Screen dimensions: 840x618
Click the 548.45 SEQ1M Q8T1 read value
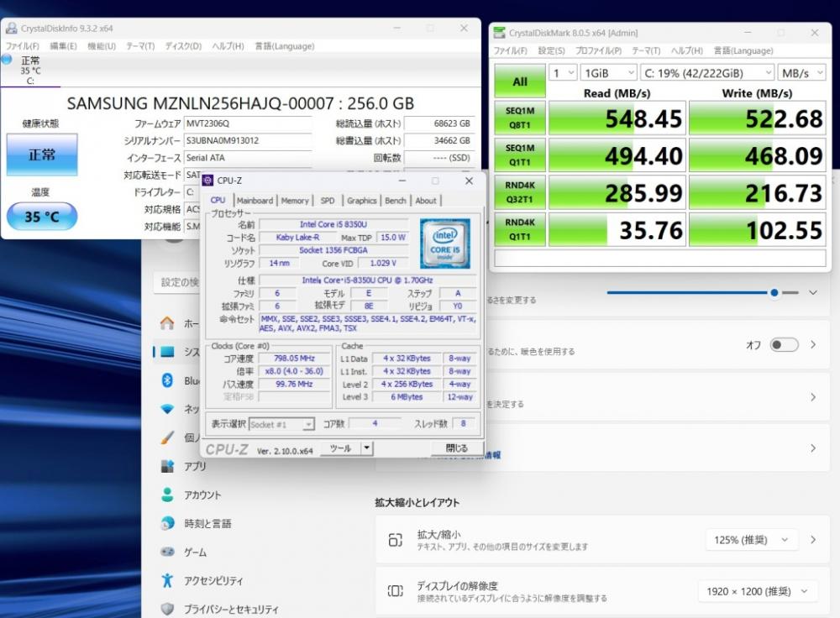coord(617,118)
